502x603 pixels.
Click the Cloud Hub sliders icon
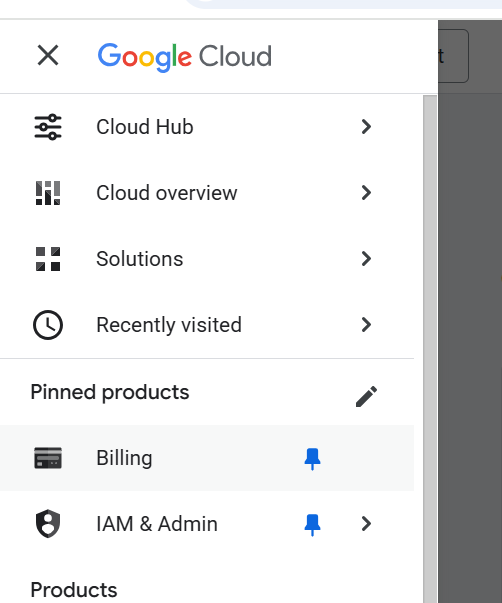[48, 127]
